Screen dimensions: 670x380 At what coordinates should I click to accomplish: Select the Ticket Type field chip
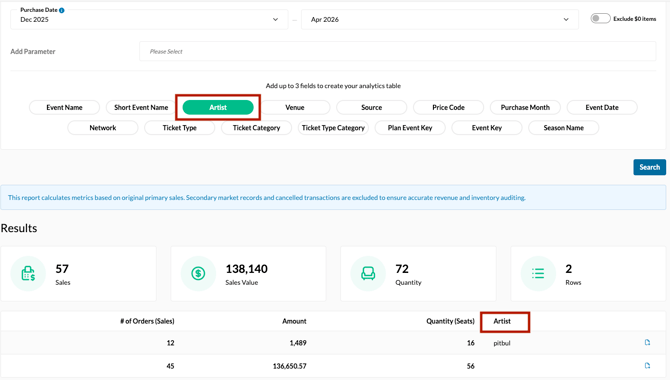pyautogui.click(x=179, y=128)
